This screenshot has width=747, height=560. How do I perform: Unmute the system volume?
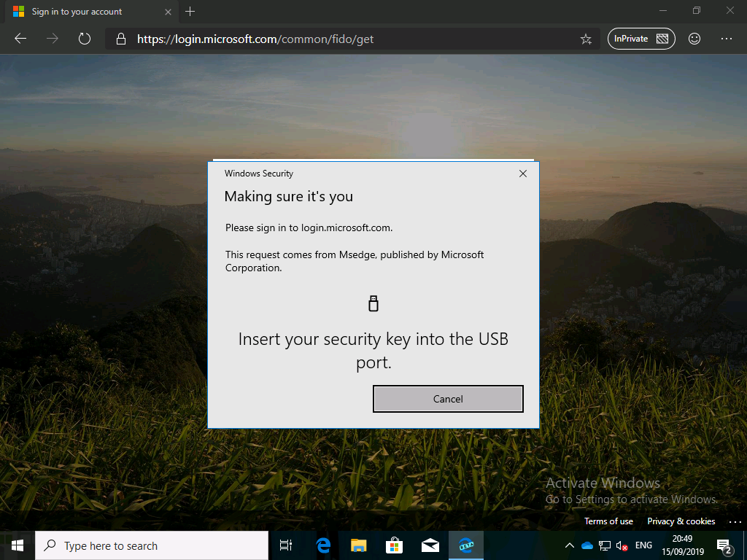pyautogui.click(x=622, y=545)
